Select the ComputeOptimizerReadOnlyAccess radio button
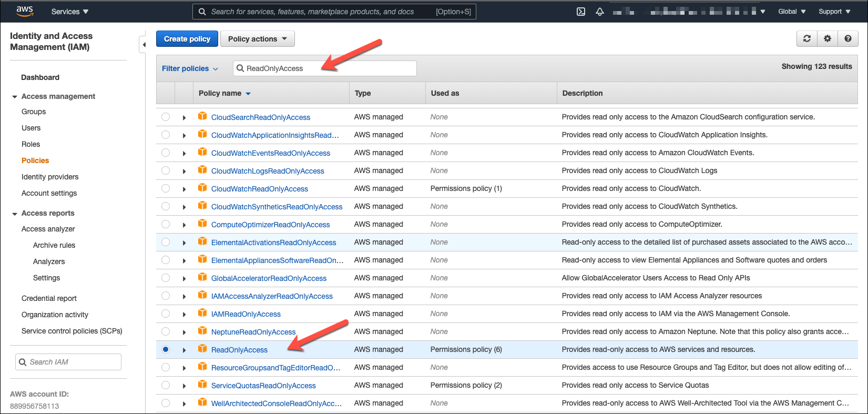 point(166,224)
